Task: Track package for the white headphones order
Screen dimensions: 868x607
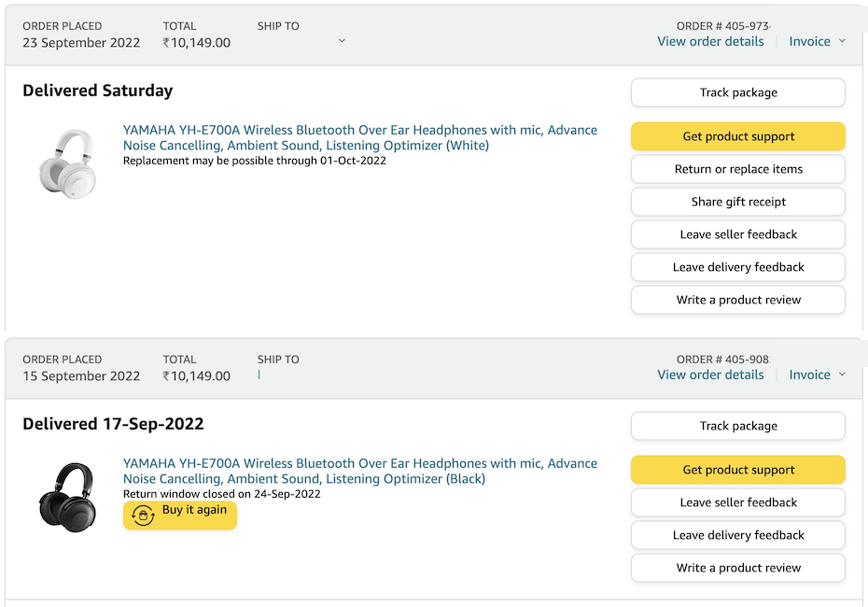Action: [x=738, y=92]
